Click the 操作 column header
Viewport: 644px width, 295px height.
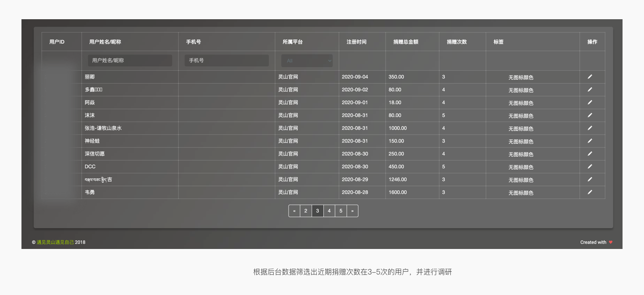pyautogui.click(x=592, y=42)
